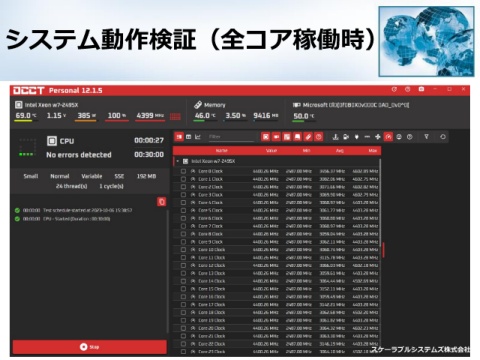Check the Core 5 Clock checkbox

tap(183, 210)
